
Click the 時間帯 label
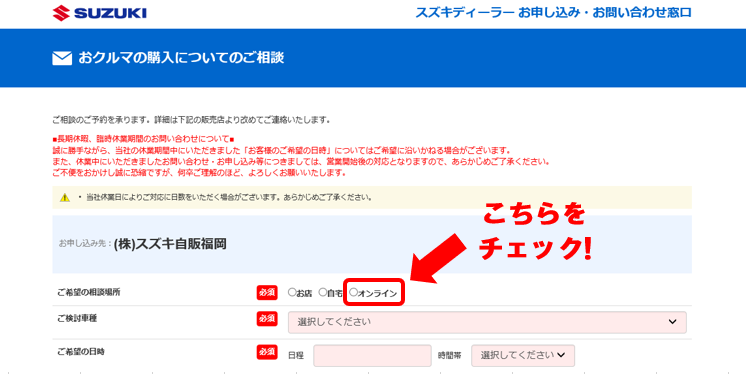pyautogui.click(x=450, y=355)
